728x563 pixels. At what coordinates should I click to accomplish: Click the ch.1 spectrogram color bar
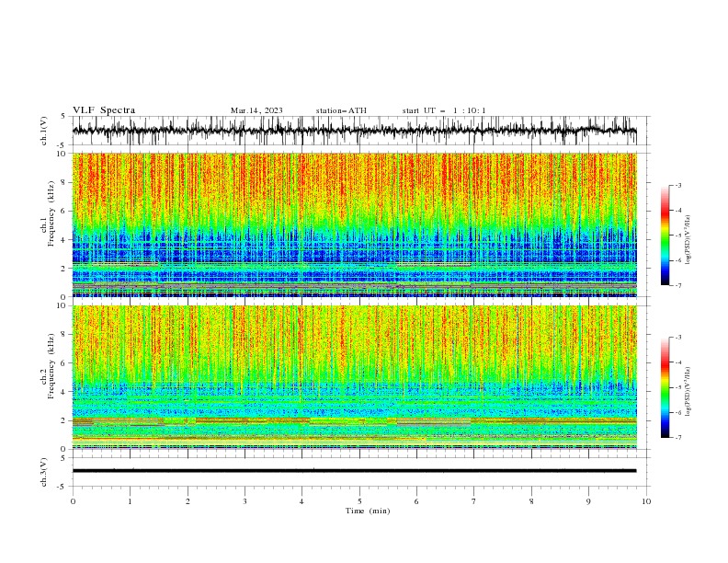click(665, 236)
